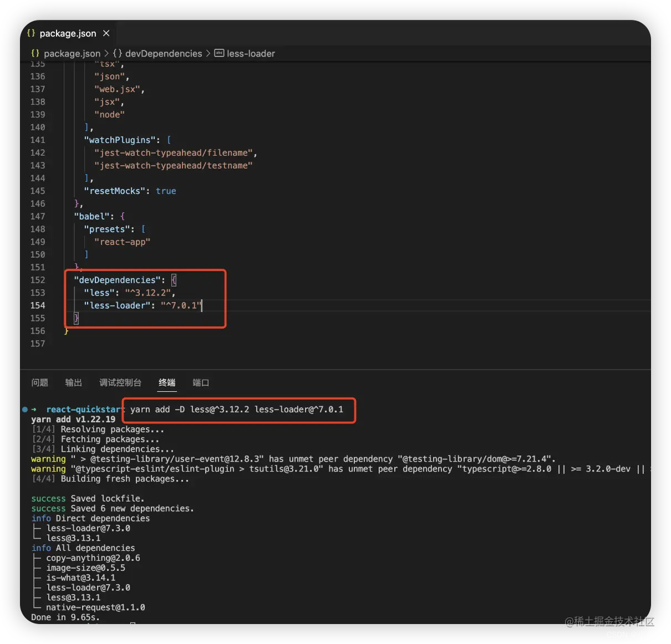This screenshot has width=671, height=644.
Task: Click the react-quickstart prompt in terminal
Action: 85,410
